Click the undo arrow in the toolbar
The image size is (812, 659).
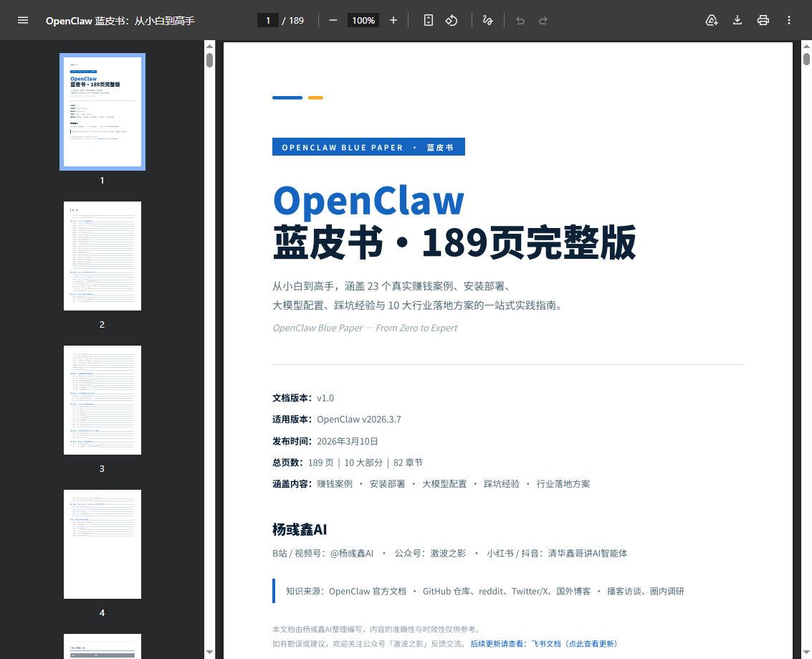click(x=520, y=20)
